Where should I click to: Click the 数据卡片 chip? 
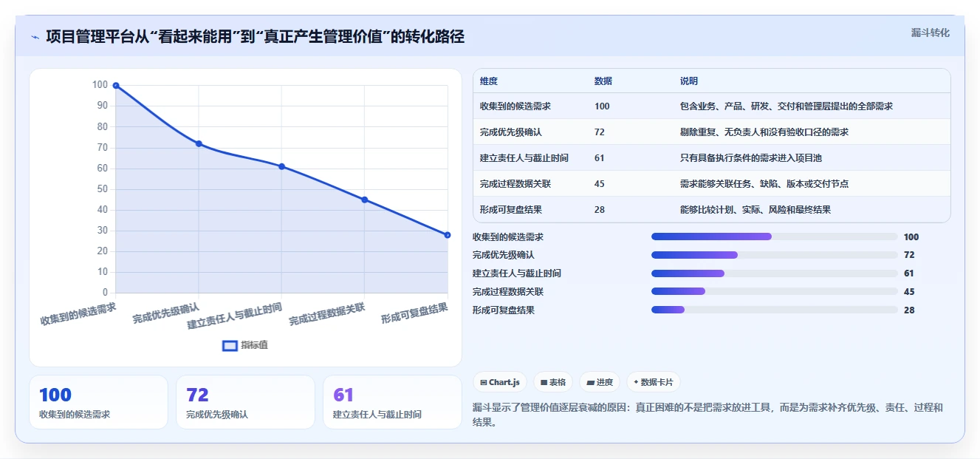(654, 382)
